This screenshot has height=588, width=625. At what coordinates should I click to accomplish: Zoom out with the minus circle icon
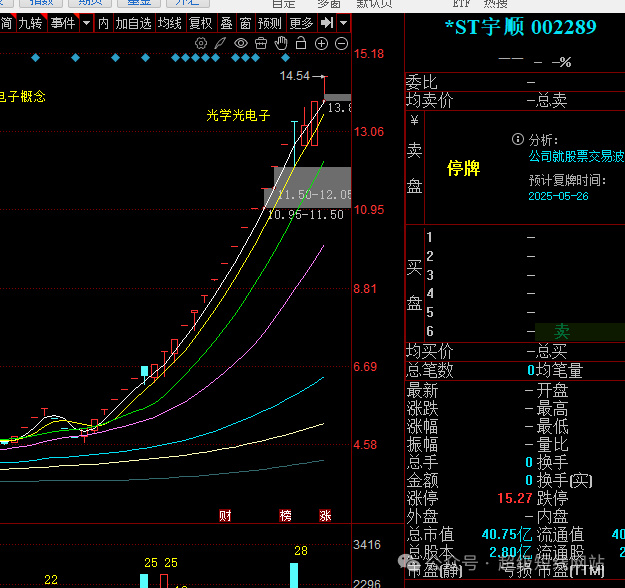pyautogui.click(x=342, y=43)
